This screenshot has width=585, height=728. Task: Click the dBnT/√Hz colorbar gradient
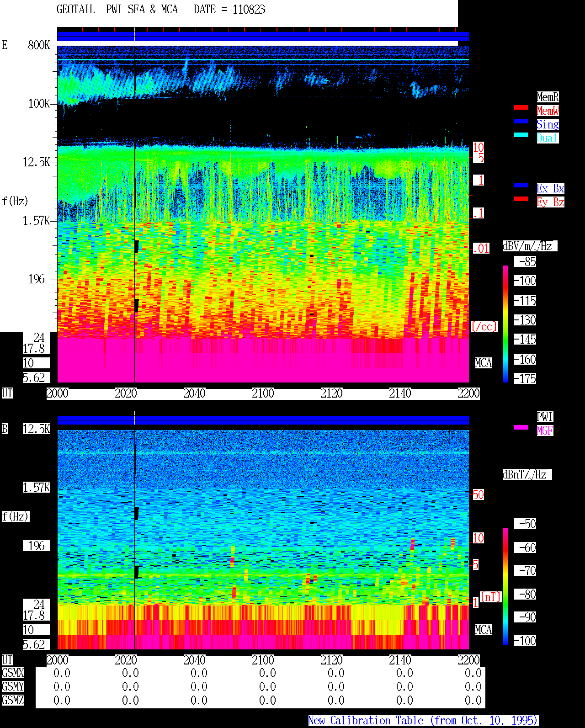pos(505,586)
